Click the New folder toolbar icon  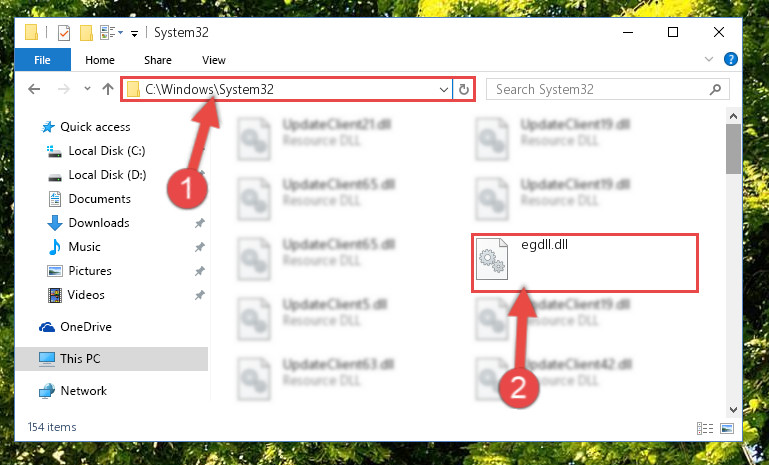[x=86, y=33]
